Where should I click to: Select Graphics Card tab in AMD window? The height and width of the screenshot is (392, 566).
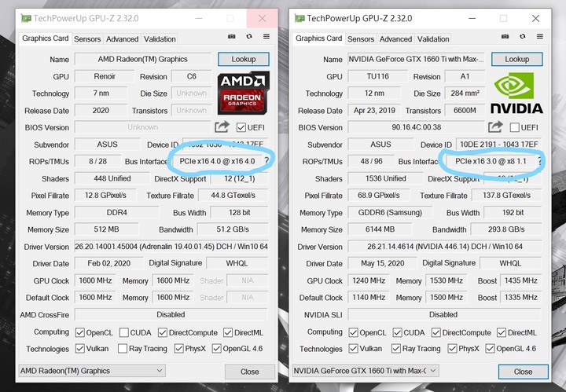(x=45, y=38)
